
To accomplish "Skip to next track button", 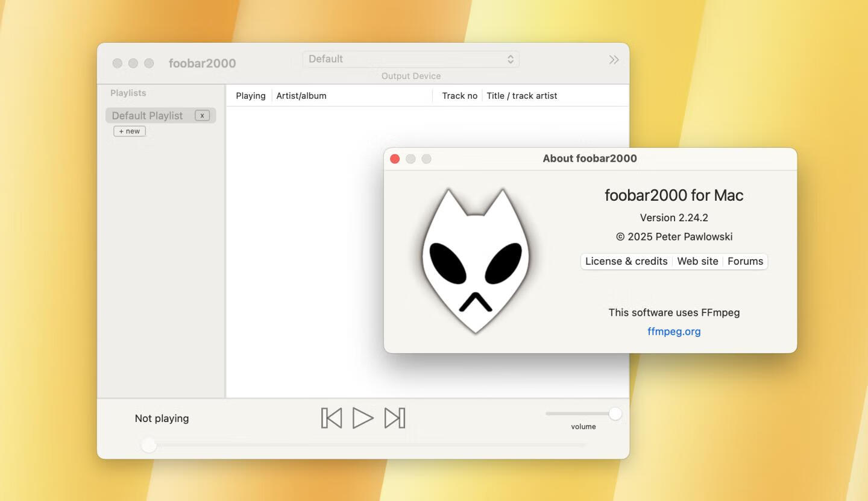I will tap(395, 418).
